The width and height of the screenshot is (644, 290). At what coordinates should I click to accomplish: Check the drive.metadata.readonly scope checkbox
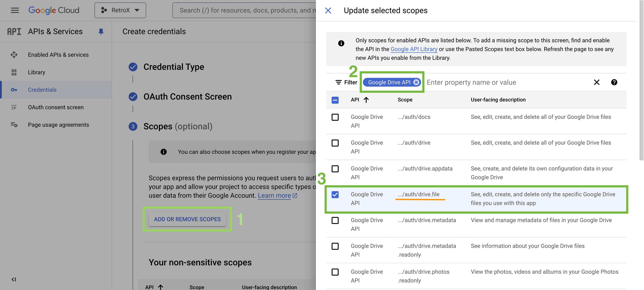tap(335, 246)
